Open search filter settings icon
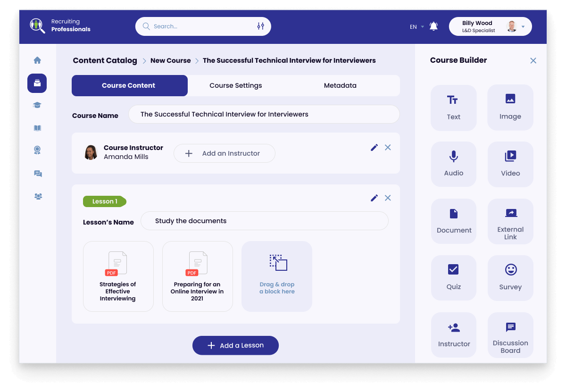Screen dimensions: 566x392 (x=260, y=26)
